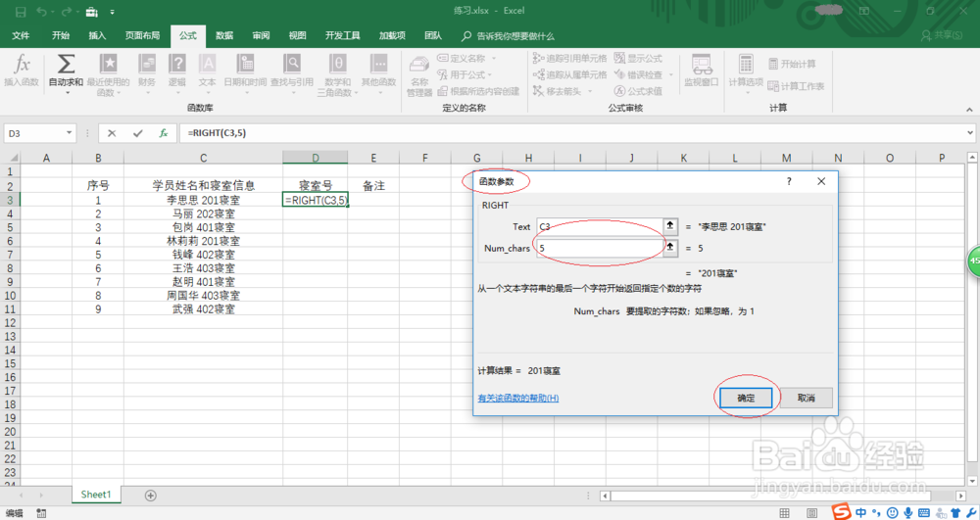Screen dimensions: 980x520
Task: Click Calculate Now command
Action: tap(792, 64)
